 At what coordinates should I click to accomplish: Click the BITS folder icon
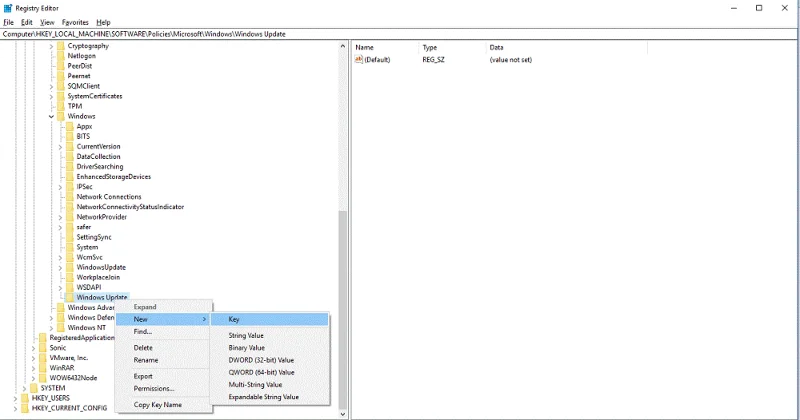[x=70, y=136]
